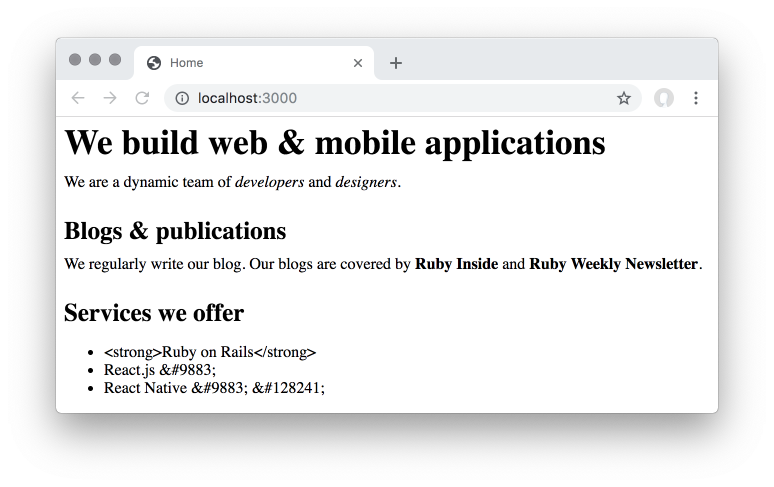Open the Chrome three-dot menu
The width and height of the screenshot is (774, 487).
coord(696,98)
